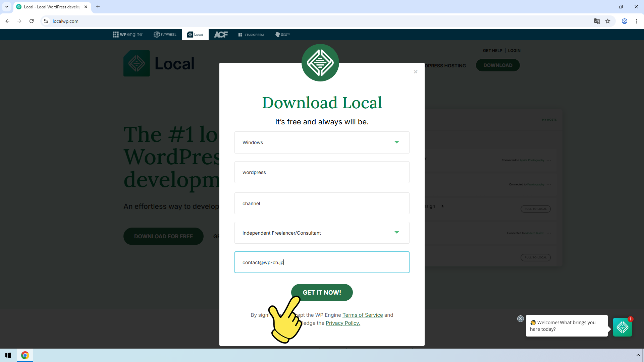This screenshot has width=644, height=362.
Task: Open the translate page icon
Action: 597,21
